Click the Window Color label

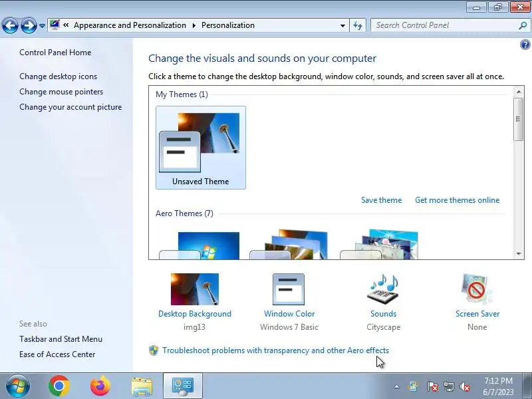(289, 314)
